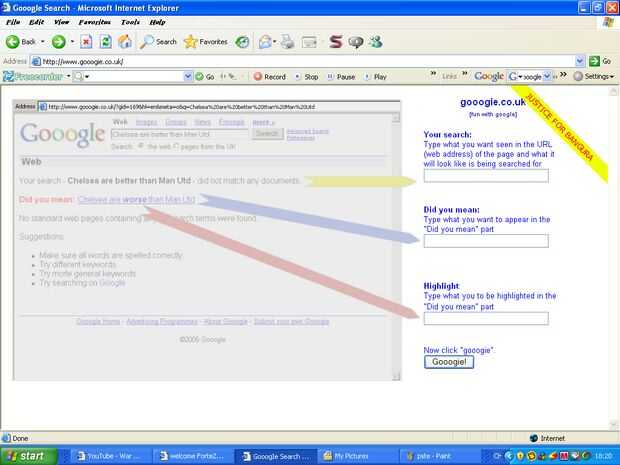Open the Mail envelope icon

pyautogui.click(x=265, y=42)
